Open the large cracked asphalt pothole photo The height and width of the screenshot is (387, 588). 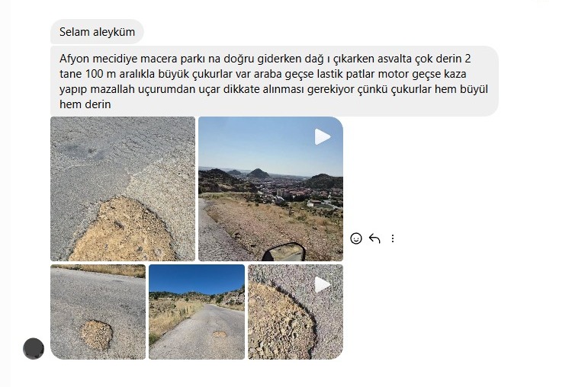pyautogui.click(x=123, y=189)
